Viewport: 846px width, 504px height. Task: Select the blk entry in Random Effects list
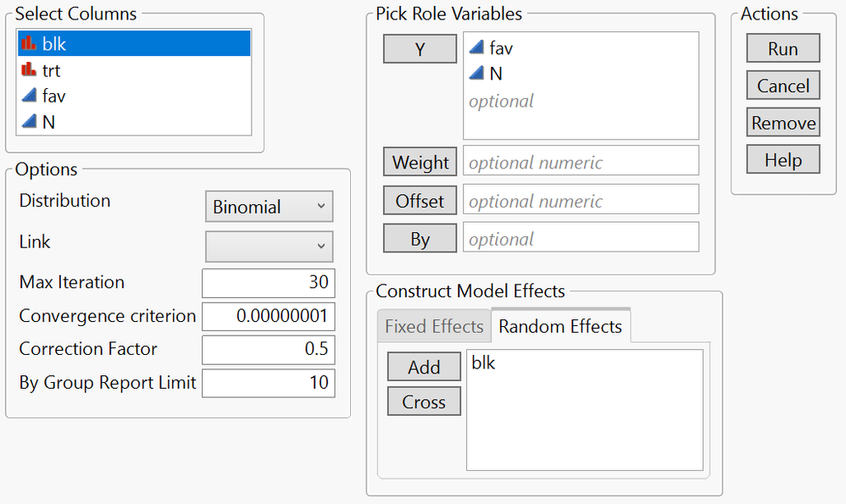click(x=483, y=363)
